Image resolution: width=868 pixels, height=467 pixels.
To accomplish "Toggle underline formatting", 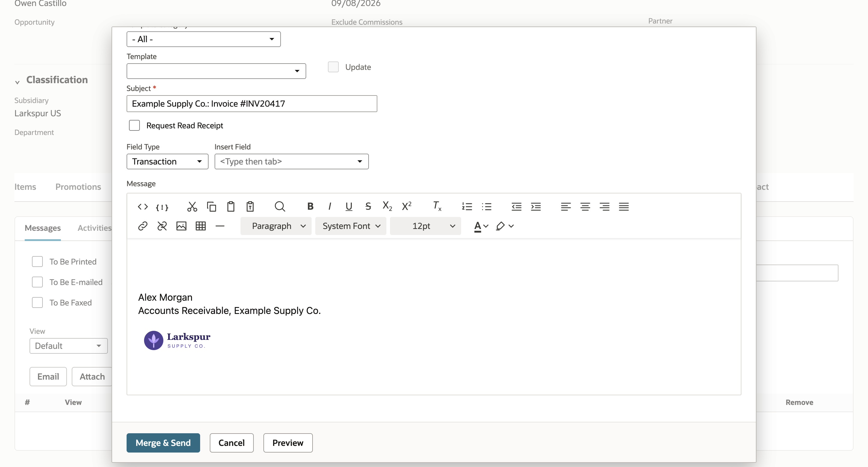I will click(349, 207).
